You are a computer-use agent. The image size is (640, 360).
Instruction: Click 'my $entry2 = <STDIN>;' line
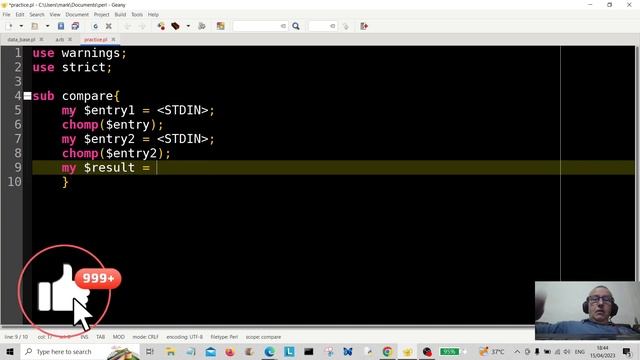click(138, 139)
